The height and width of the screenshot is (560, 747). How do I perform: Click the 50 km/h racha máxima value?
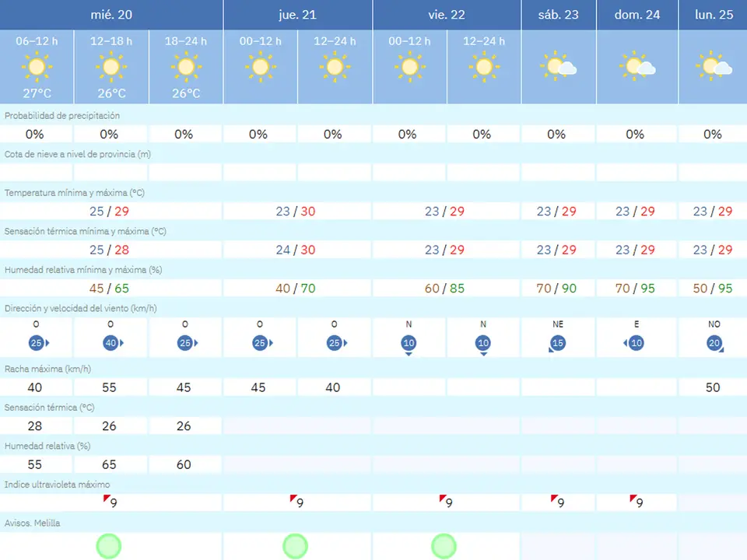pos(713,387)
